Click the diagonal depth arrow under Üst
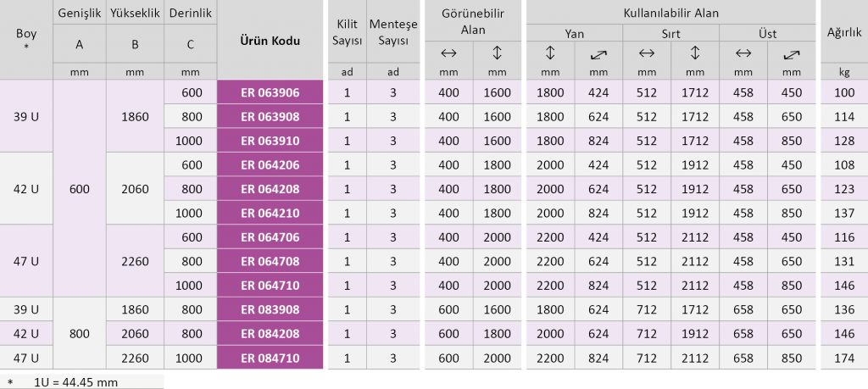868x389 pixels. pos(792,53)
